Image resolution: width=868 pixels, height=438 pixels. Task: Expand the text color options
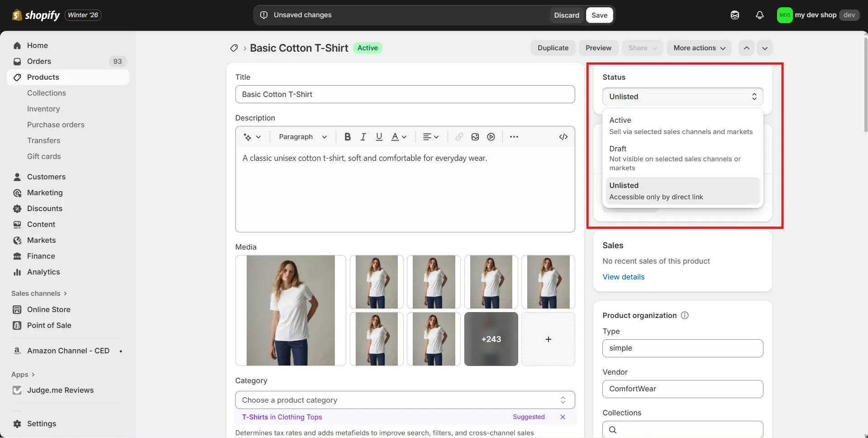pos(404,137)
